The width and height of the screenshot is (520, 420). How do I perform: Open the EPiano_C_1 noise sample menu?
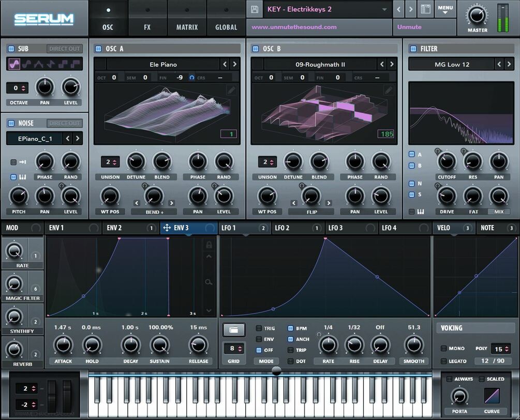coord(35,139)
